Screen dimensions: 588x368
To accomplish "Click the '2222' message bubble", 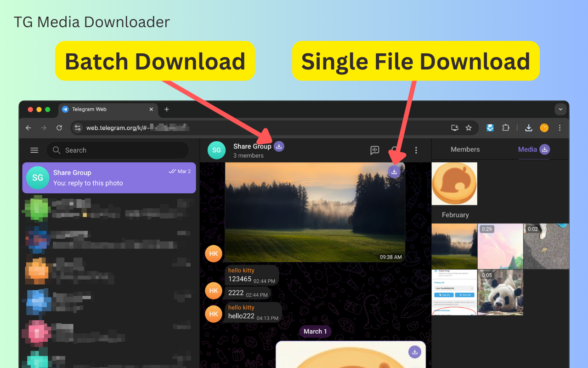I will click(x=248, y=293).
